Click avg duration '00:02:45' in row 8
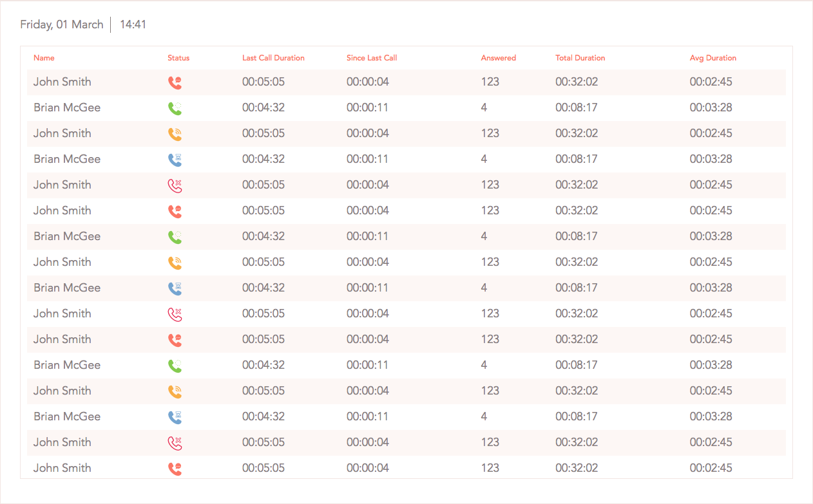Screen dimensions: 813x504 click(711, 262)
